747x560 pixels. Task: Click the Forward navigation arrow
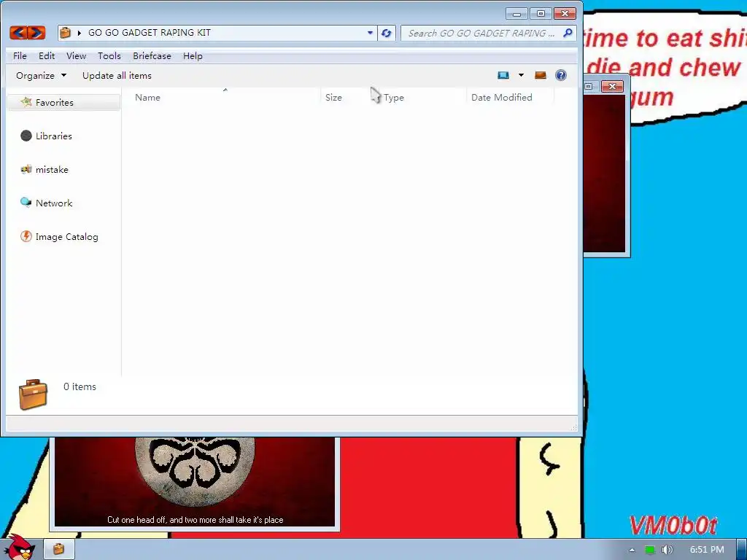pyautogui.click(x=36, y=32)
